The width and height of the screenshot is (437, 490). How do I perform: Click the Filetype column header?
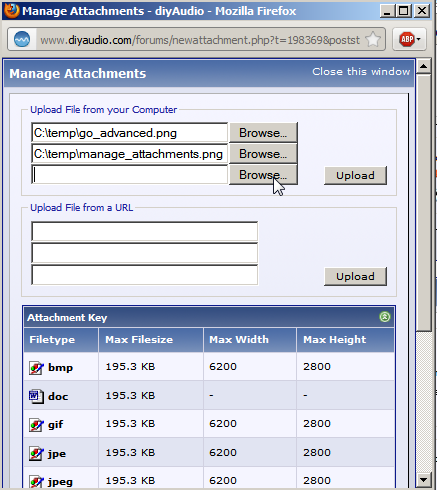[x=61, y=340]
